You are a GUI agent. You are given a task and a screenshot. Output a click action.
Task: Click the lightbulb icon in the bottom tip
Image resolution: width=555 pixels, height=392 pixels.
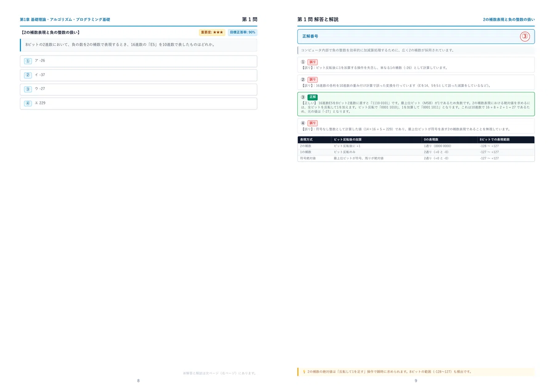click(304, 372)
